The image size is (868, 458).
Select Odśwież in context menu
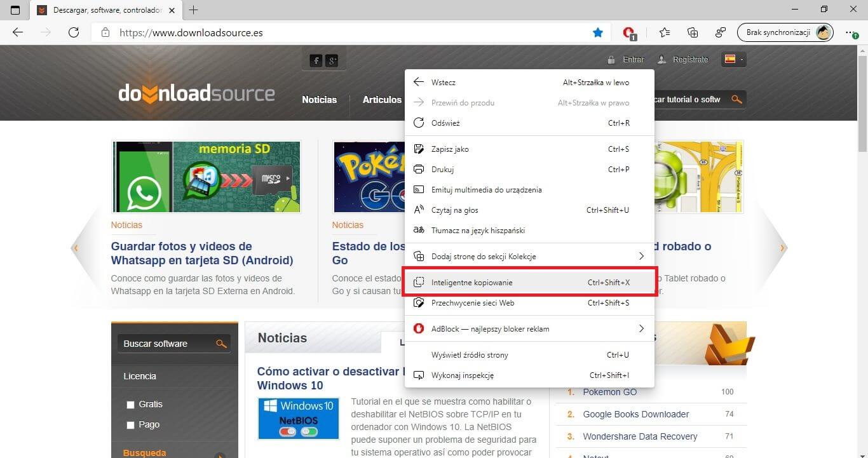529,123
